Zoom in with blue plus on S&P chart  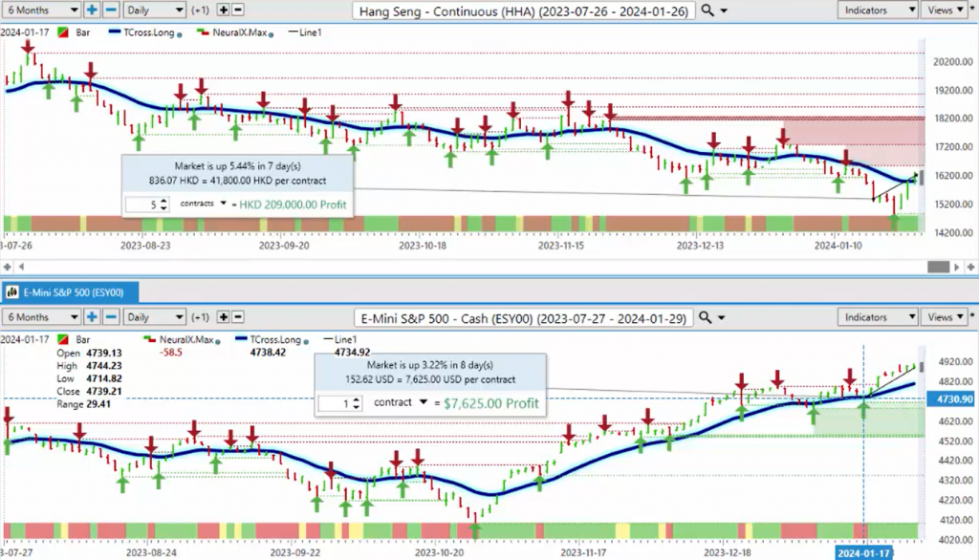pos(92,317)
